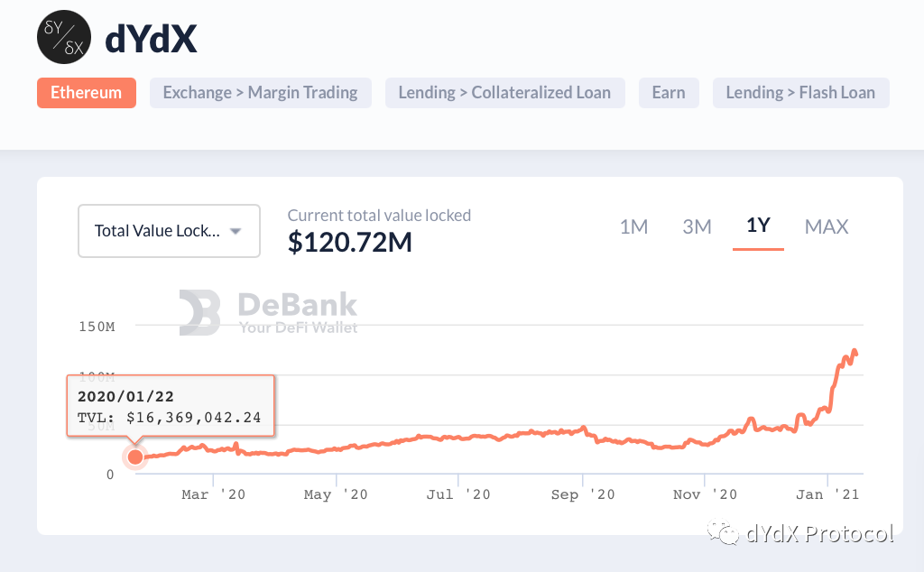Click the 0 y-axis label

(x=110, y=475)
